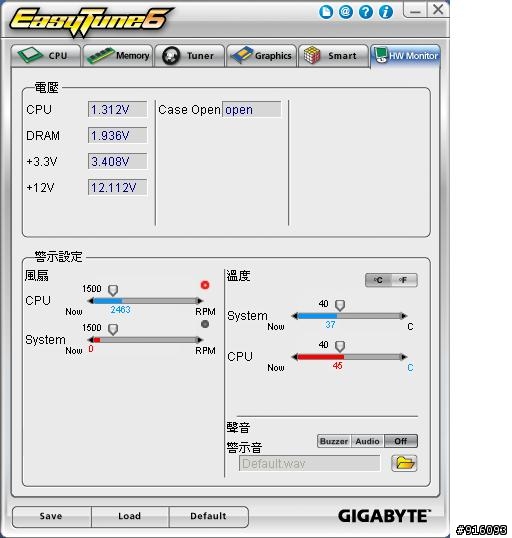Click left arrow of System fan slider
The width and height of the screenshot is (512, 538).
tap(91, 340)
